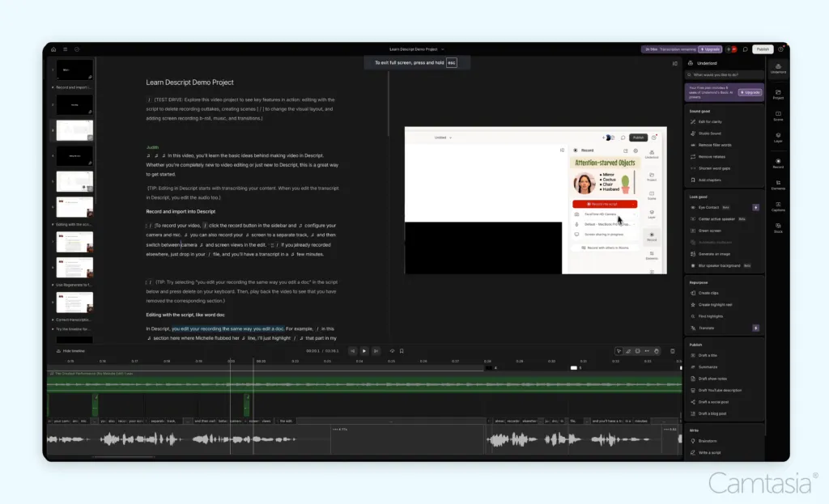The image size is (829, 504).
Task: Open the Captions panel icon
Action: click(778, 206)
